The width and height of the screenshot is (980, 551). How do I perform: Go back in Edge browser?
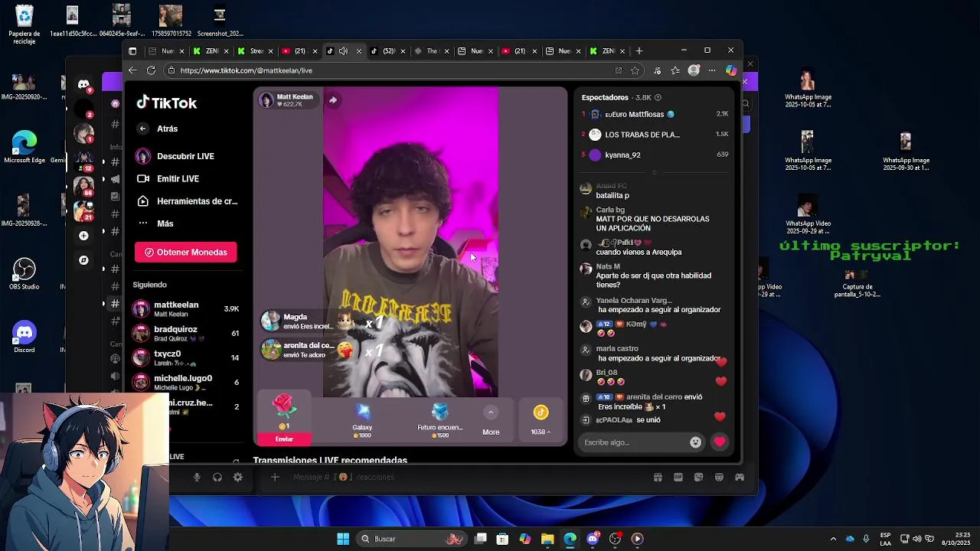(x=132, y=70)
